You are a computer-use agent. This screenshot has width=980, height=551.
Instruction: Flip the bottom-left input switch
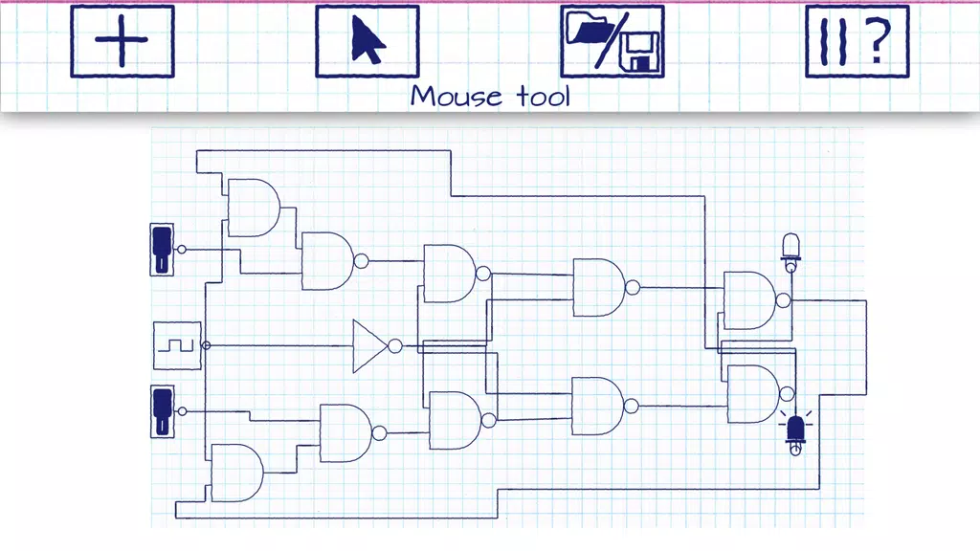pyautogui.click(x=161, y=409)
